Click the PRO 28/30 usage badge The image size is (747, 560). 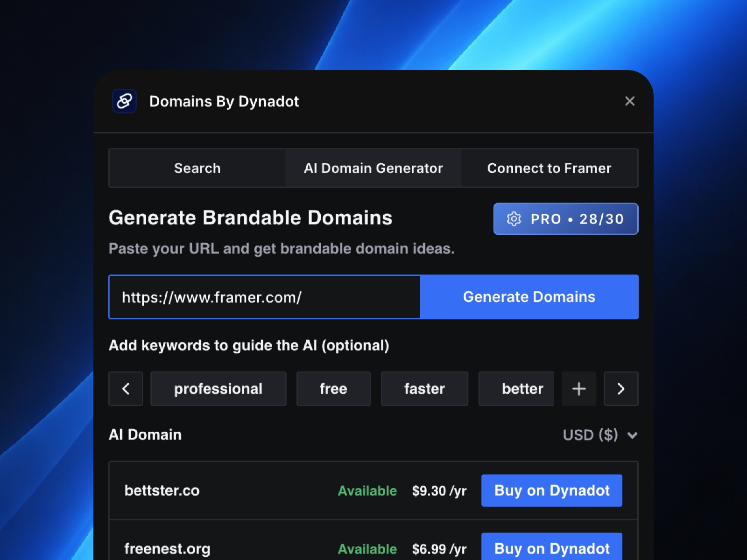coord(565,219)
